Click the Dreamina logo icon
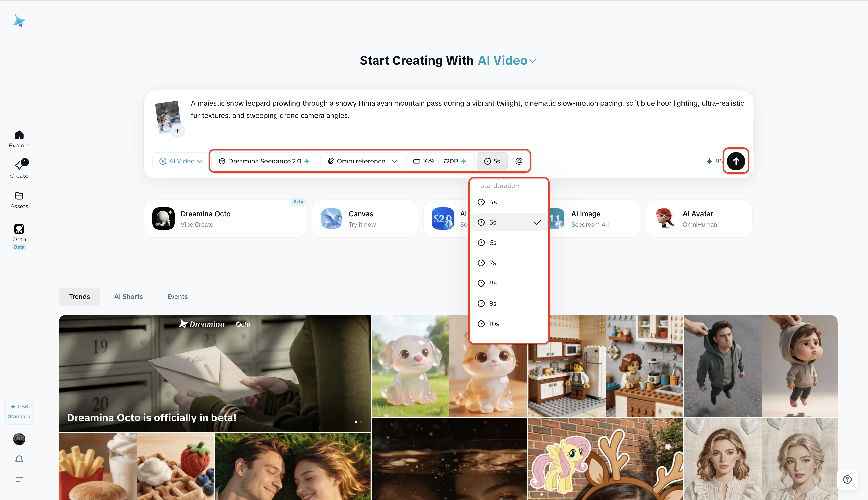 pyautogui.click(x=19, y=21)
